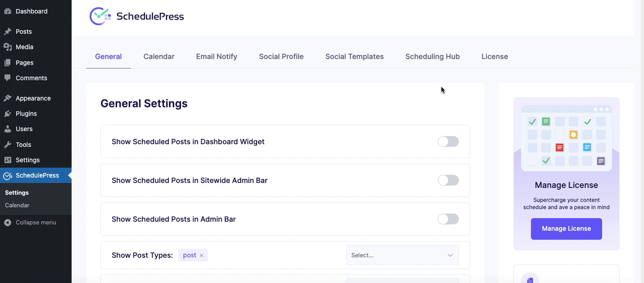The image size is (644, 283).
Task: Click the Comments bubble icon
Action: point(8,78)
